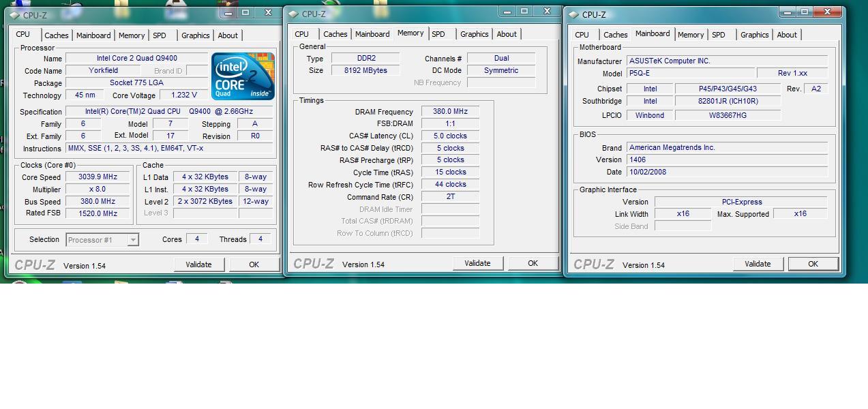Open Mainboard tab in left CPU-Z window
The width and height of the screenshot is (868, 409).
[93, 35]
